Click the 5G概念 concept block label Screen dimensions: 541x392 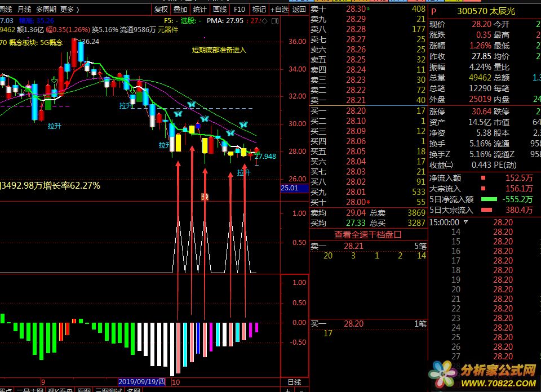pyautogui.click(x=51, y=43)
